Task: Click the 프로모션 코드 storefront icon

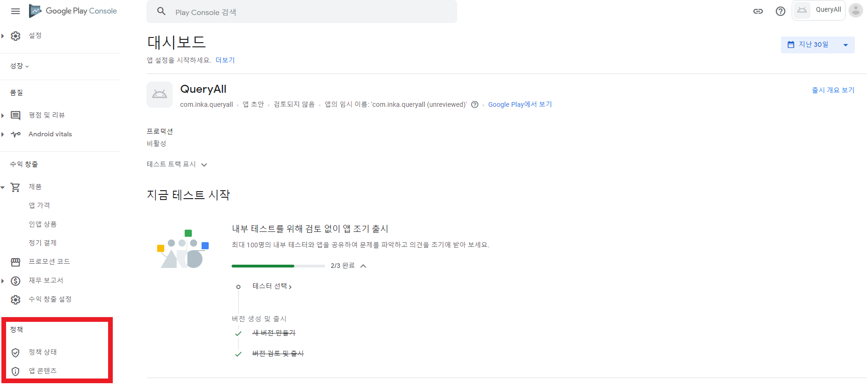Action: (x=15, y=262)
